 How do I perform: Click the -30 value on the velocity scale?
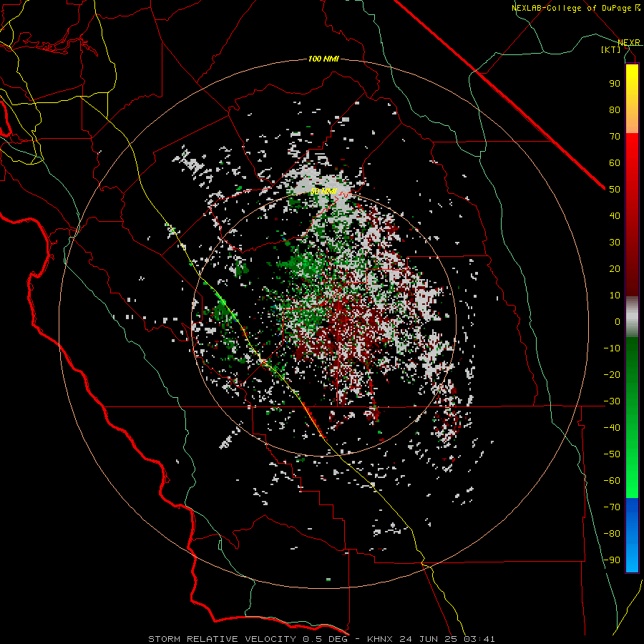612,401
